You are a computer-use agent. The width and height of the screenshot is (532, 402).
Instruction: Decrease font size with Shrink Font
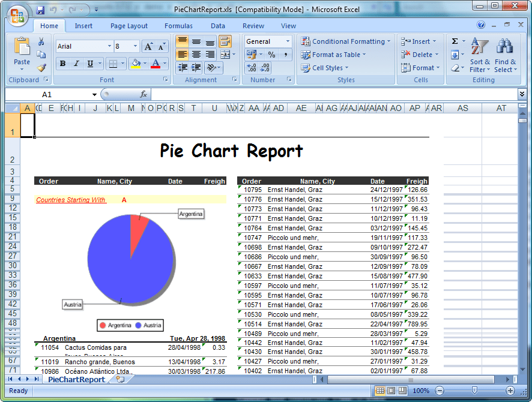point(161,46)
